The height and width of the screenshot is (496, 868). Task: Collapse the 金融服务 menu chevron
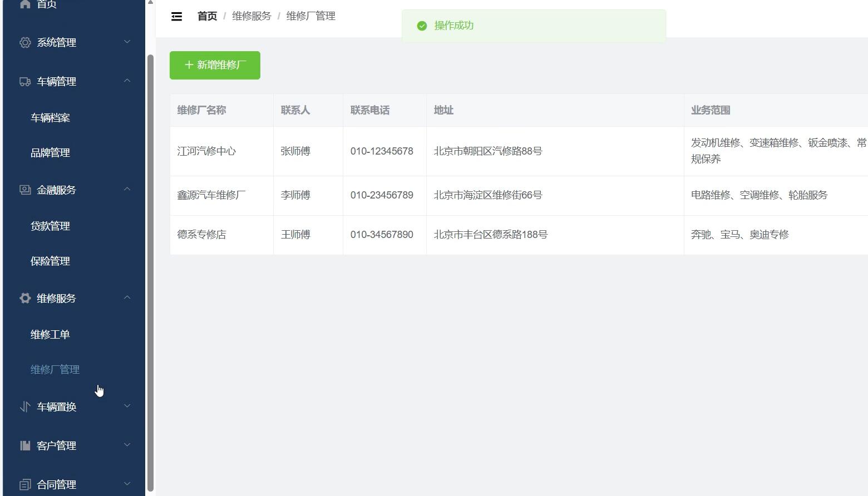click(x=127, y=189)
